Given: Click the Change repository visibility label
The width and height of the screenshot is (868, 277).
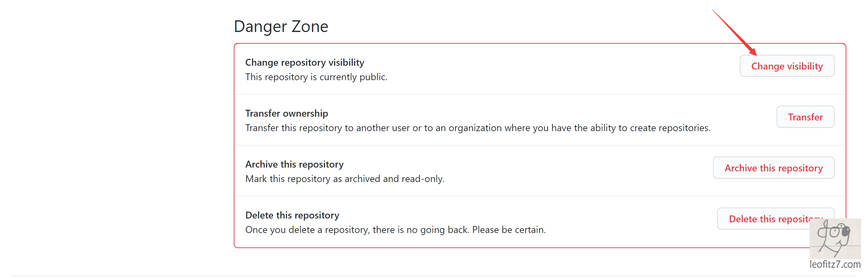Looking at the screenshot, I should (x=305, y=62).
